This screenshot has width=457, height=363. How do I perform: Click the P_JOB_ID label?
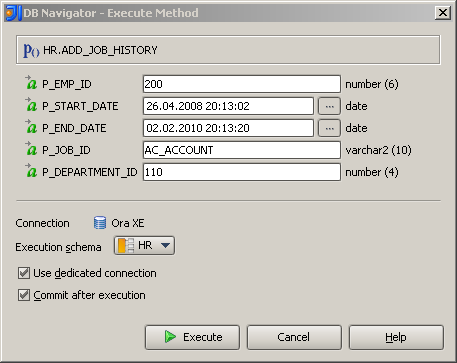click(x=66, y=150)
